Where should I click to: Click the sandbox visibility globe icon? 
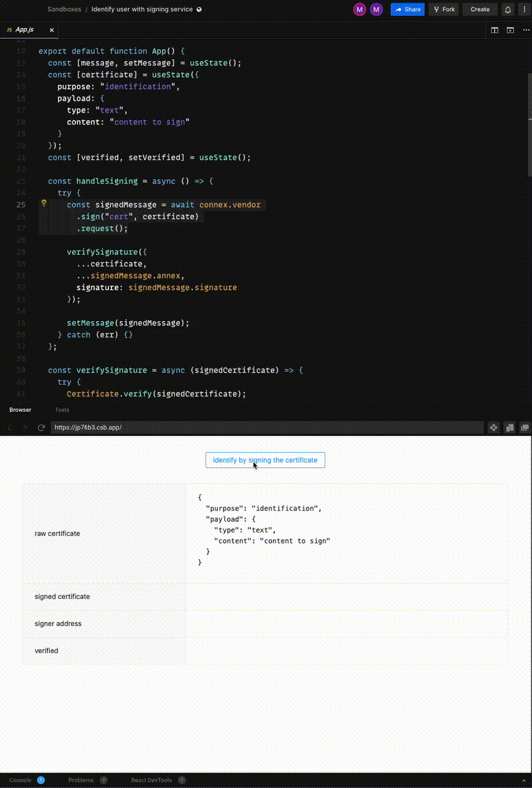tap(199, 9)
